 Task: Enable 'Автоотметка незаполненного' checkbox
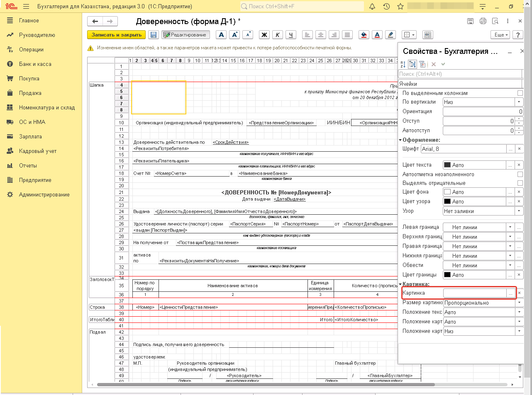tap(520, 174)
